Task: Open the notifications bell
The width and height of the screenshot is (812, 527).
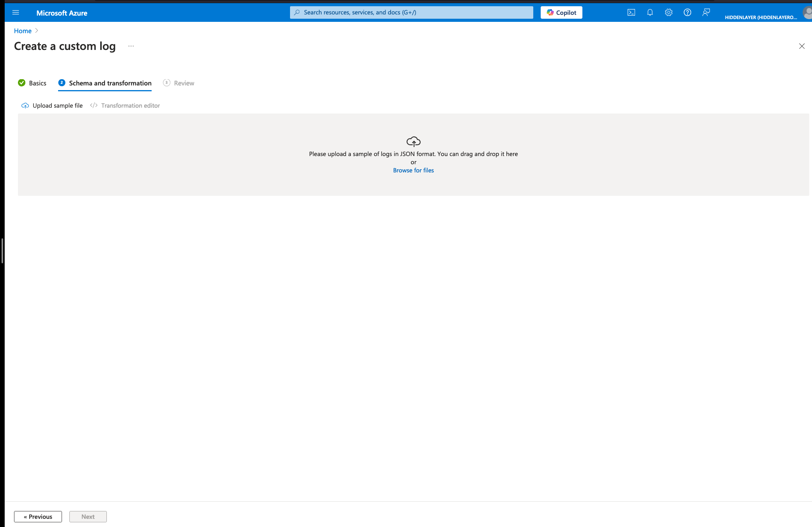Action: [650, 12]
